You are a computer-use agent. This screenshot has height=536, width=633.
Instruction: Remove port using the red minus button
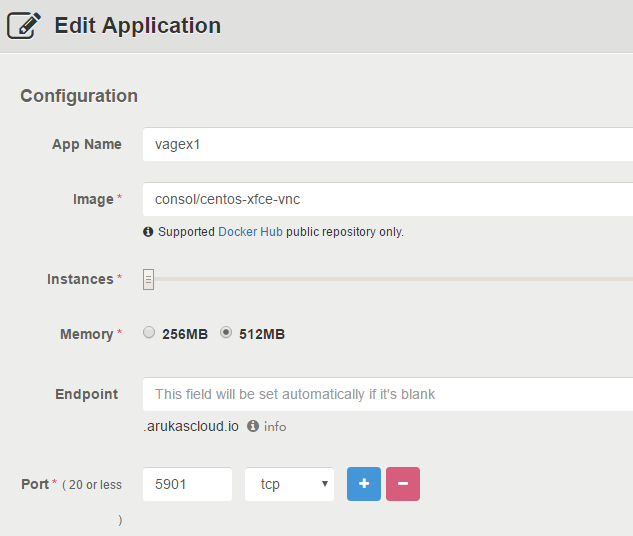[403, 484]
